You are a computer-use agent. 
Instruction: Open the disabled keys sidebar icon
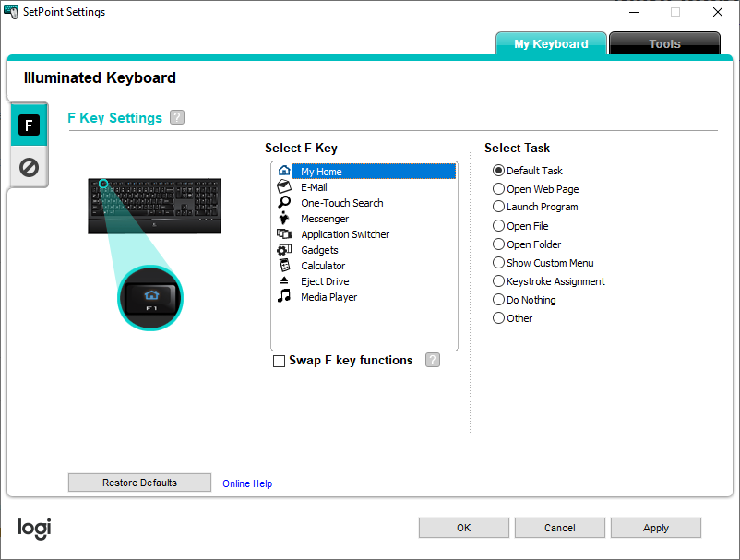coord(29,168)
